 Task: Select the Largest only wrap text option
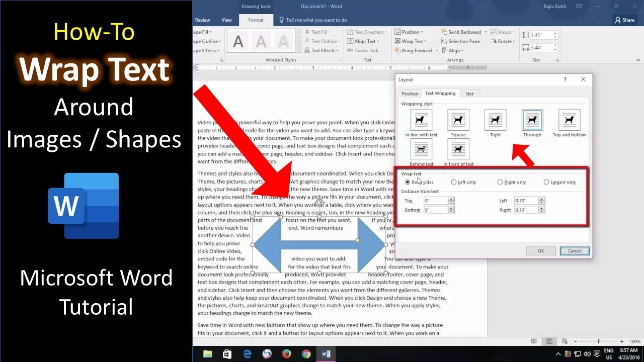(559, 182)
